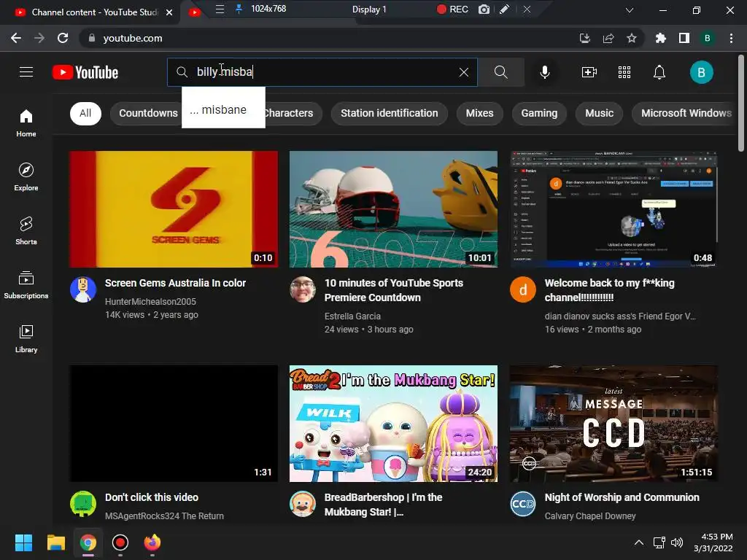
Task: Open the notifications bell
Action: pyautogui.click(x=659, y=72)
